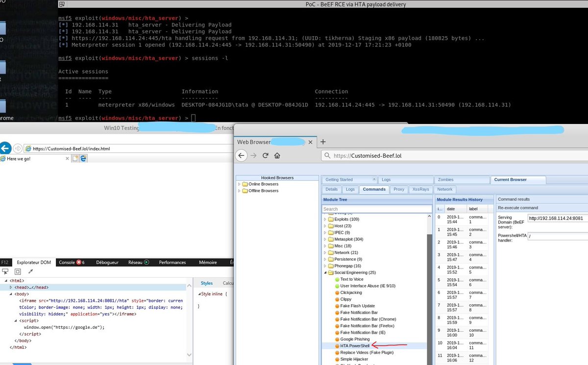Screen dimensions: 588x365
Task: Open a new tab with the plus icon
Action: [x=323, y=142]
